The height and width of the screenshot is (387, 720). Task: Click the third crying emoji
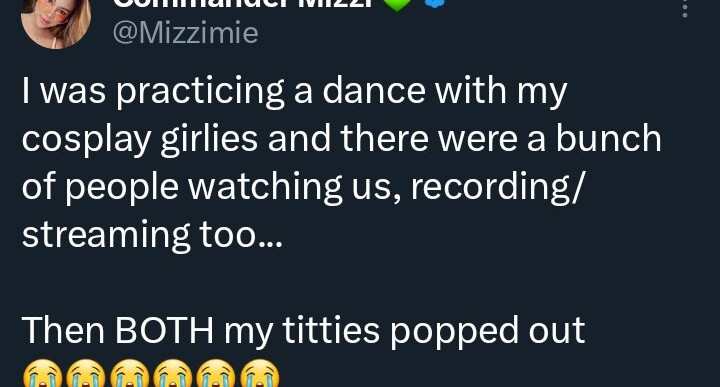click(129, 374)
